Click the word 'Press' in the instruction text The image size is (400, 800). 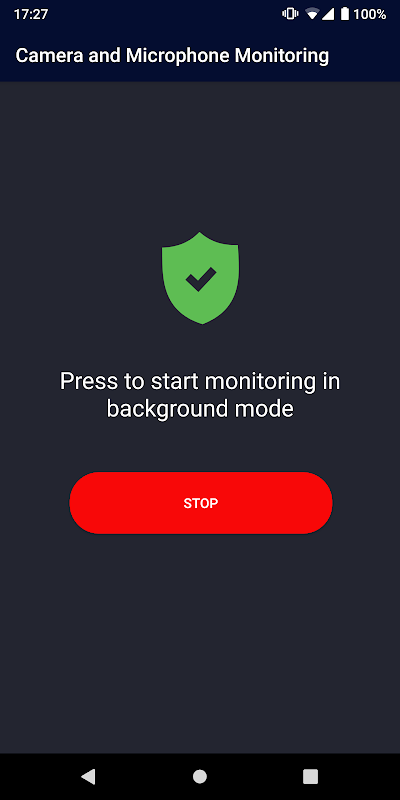89,382
